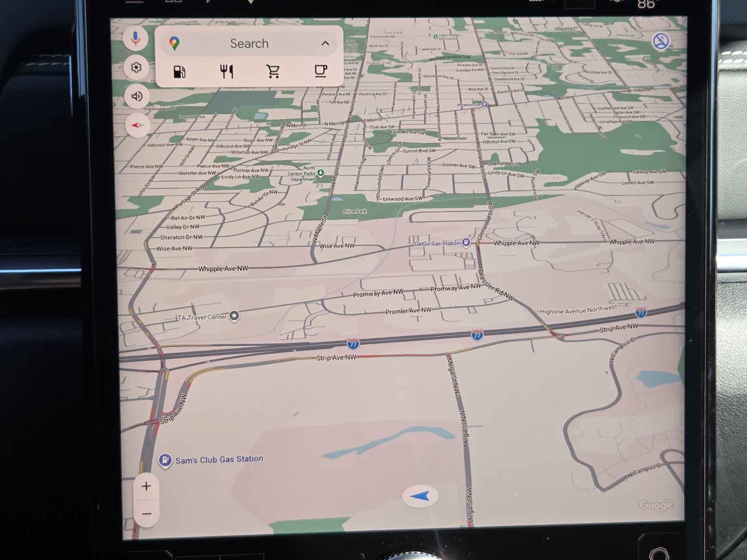
Task: Collapse the search category panel chevron
Action: 325,43
